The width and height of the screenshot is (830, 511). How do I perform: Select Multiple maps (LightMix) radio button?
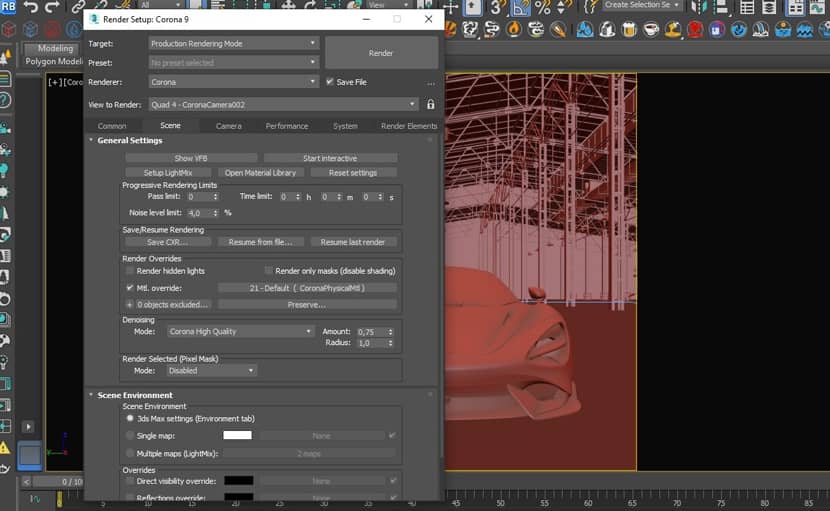click(x=130, y=453)
